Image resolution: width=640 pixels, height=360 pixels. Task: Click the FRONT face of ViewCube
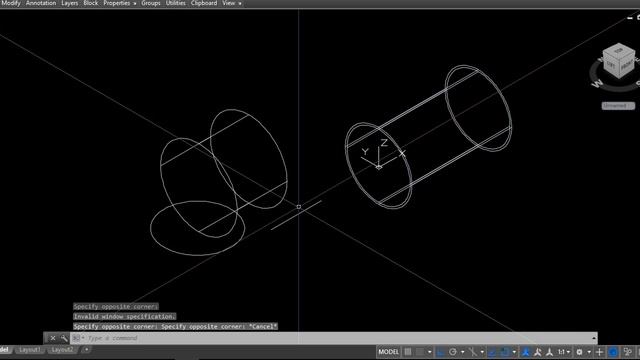click(x=627, y=65)
